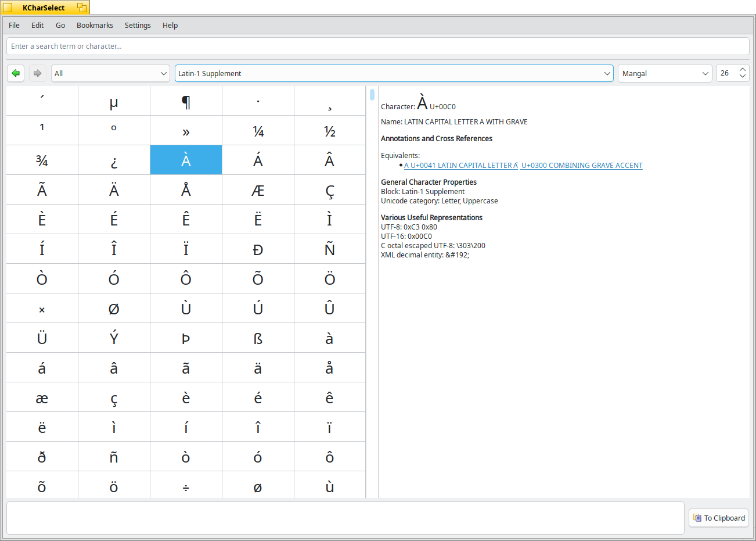Image resolution: width=756 pixels, height=541 pixels.
Task: Pick the ß sharp s character
Action: pyautogui.click(x=258, y=338)
